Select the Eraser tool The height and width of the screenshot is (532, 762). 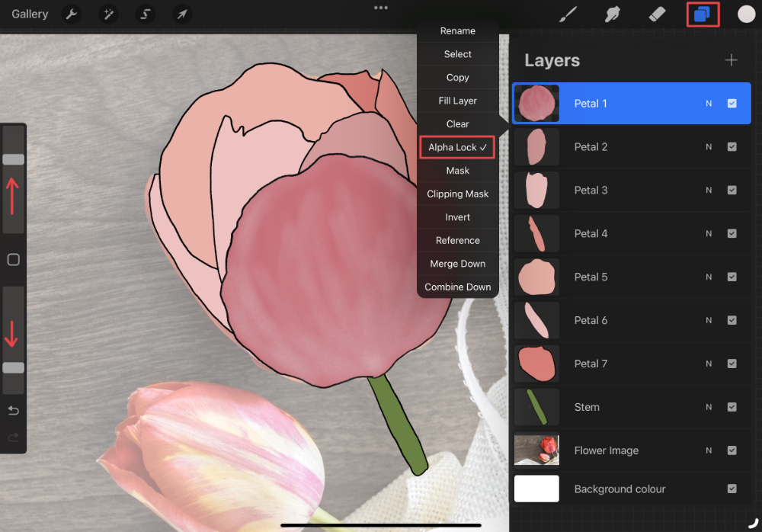click(657, 14)
